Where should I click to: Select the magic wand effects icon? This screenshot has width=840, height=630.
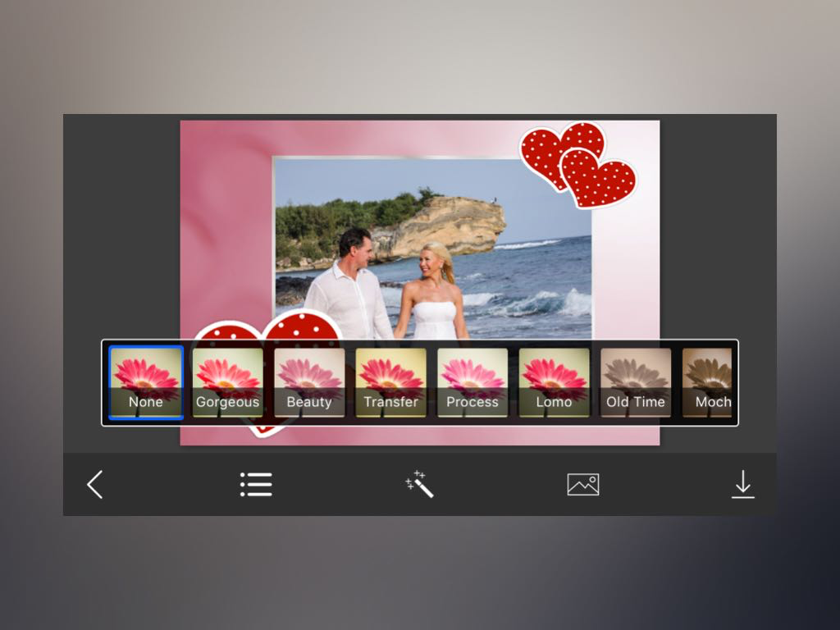419,484
